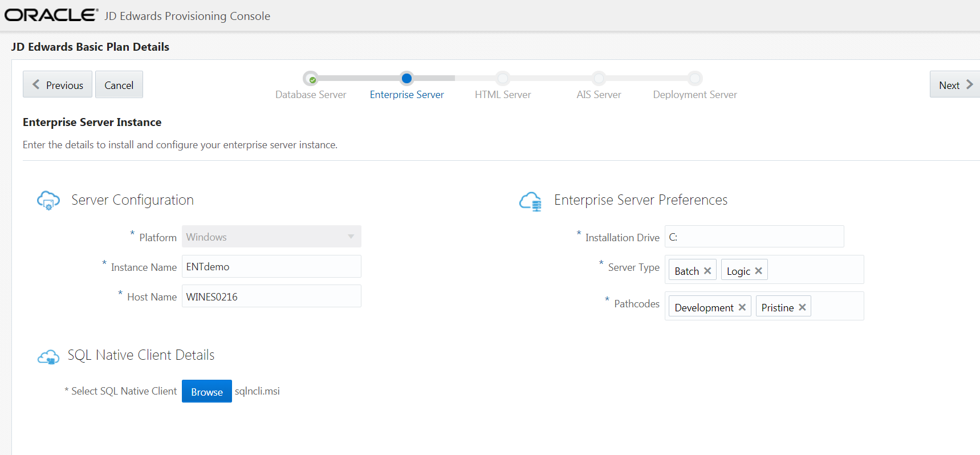Click the AIS Server progress circle
The image size is (980, 455).
click(599, 78)
